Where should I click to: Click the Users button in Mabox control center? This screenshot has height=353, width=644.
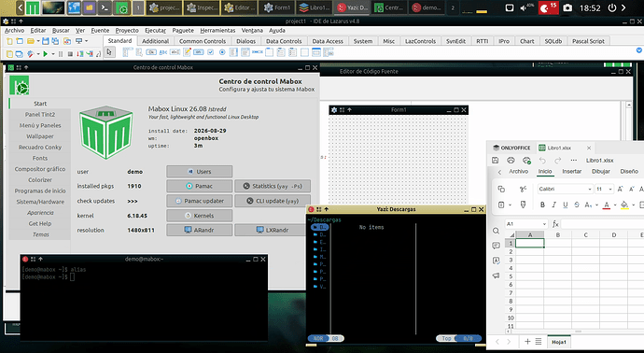[199, 171]
